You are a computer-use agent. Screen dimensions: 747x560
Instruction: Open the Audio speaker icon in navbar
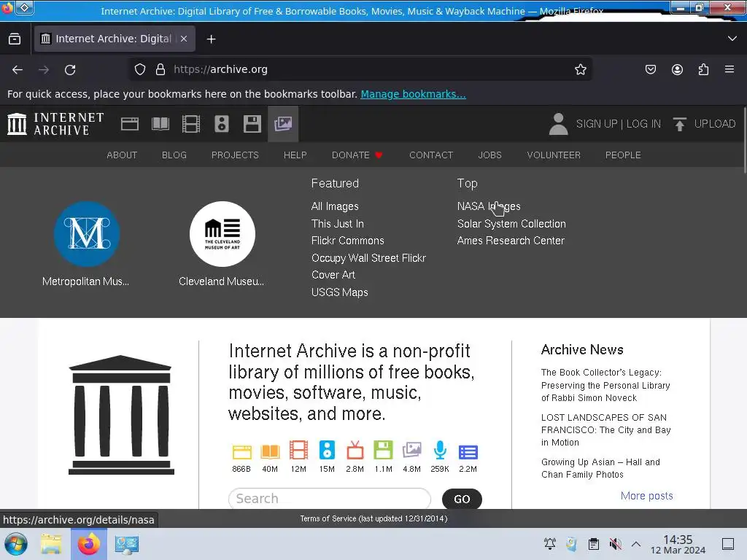[222, 124]
